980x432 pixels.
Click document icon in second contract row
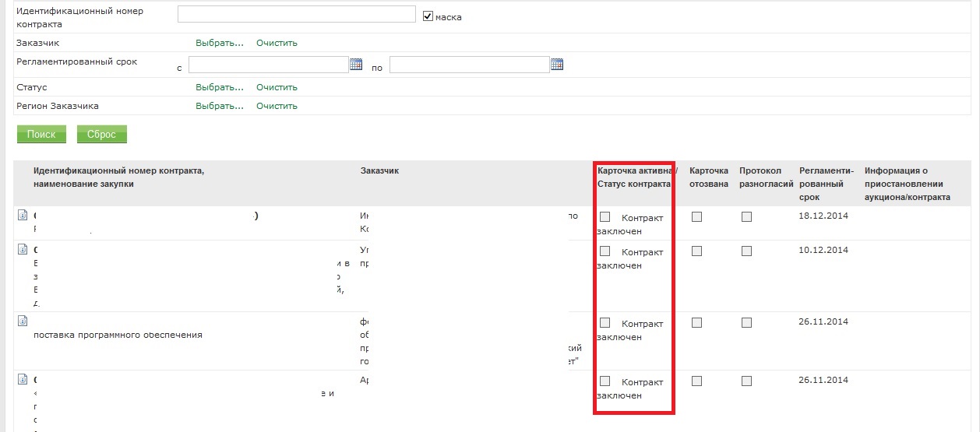23,250
